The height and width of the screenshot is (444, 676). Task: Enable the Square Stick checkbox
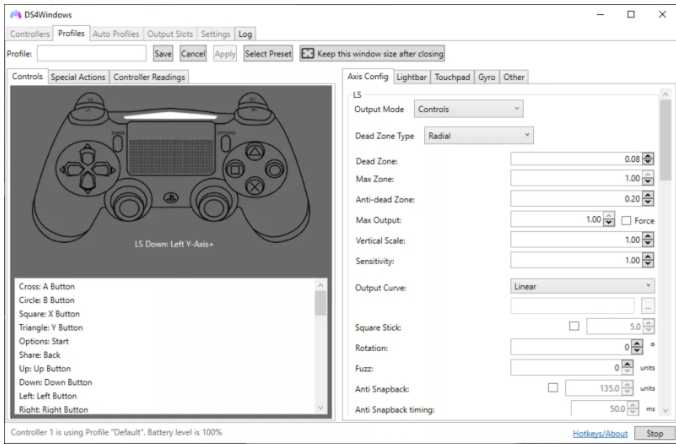click(x=574, y=326)
